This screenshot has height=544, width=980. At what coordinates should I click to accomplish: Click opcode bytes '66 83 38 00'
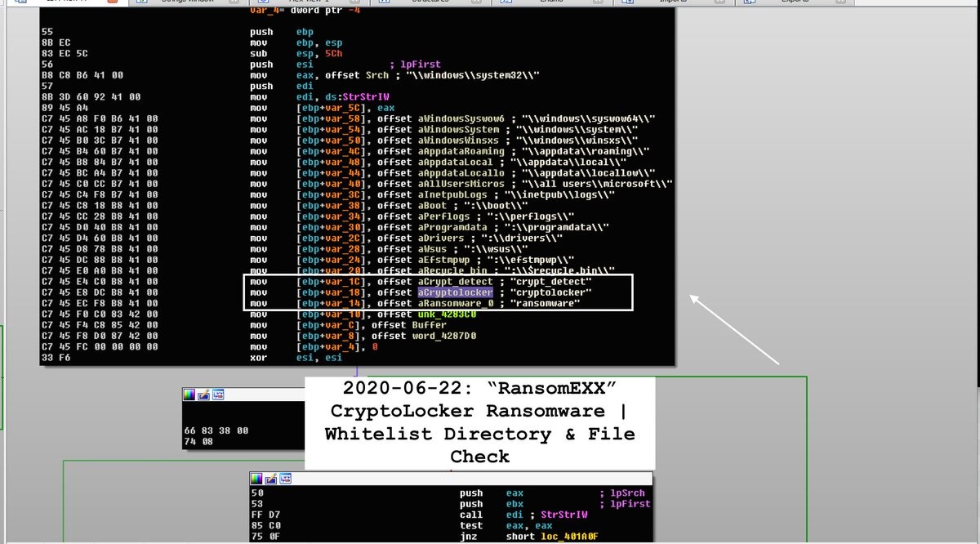coord(216,430)
